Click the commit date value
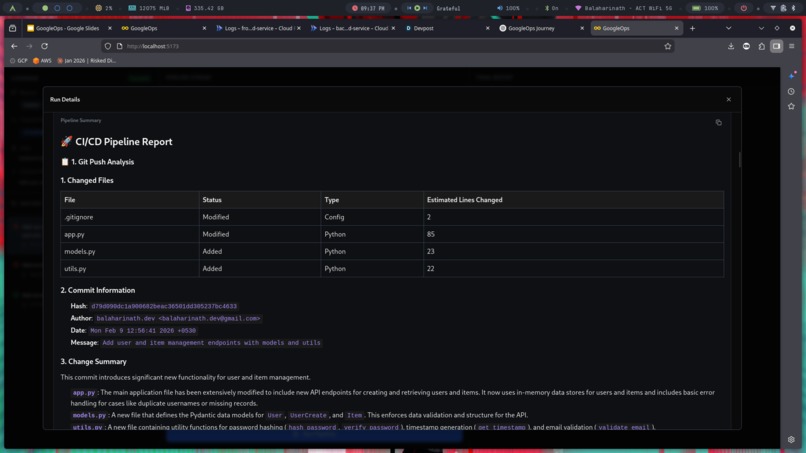Screen dimensions: 806x453 pos(143,331)
